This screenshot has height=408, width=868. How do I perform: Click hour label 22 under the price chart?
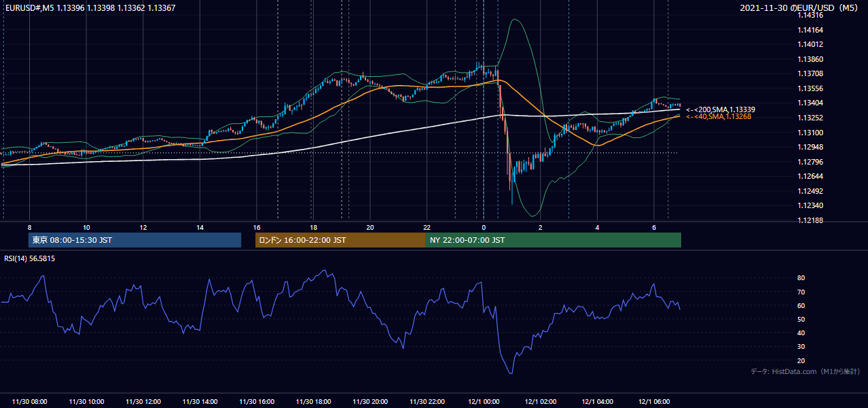coord(427,228)
